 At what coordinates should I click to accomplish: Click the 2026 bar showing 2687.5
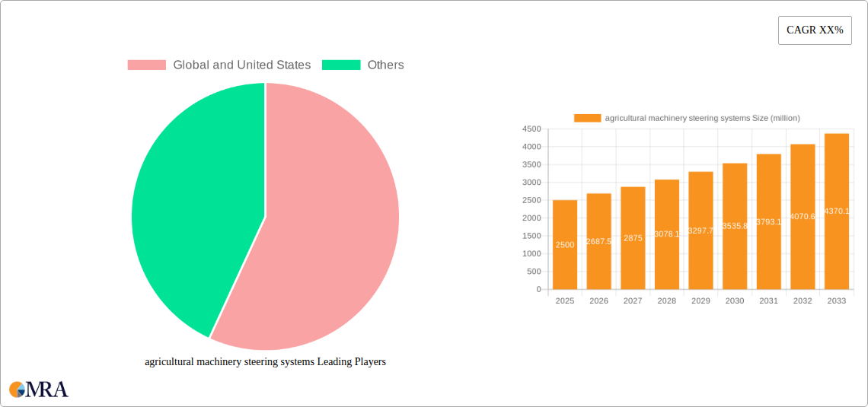pos(598,241)
